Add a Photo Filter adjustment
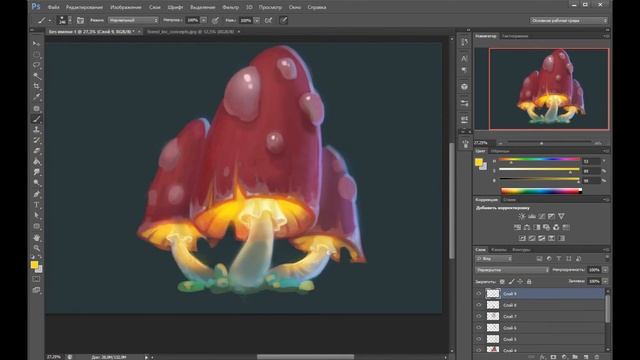The height and width of the screenshot is (360, 640). coord(547,227)
